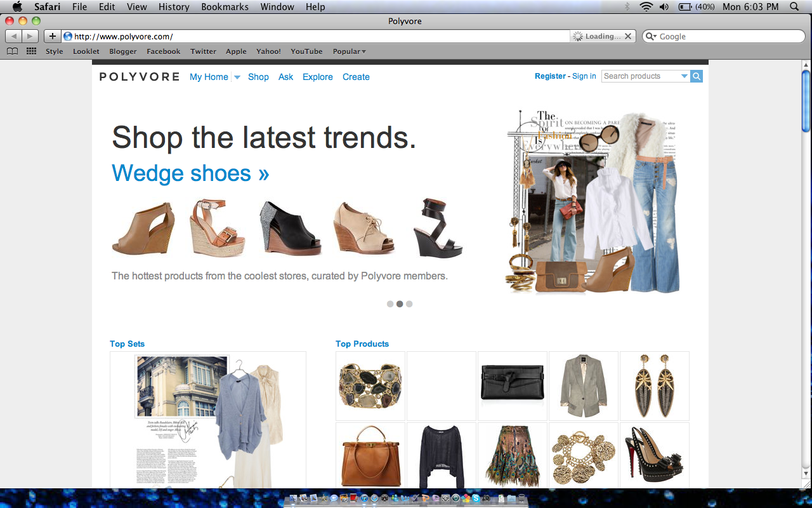Click the beige lace-up wedge shoe
This screenshot has height=508, width=812.
tap(365, 229)
